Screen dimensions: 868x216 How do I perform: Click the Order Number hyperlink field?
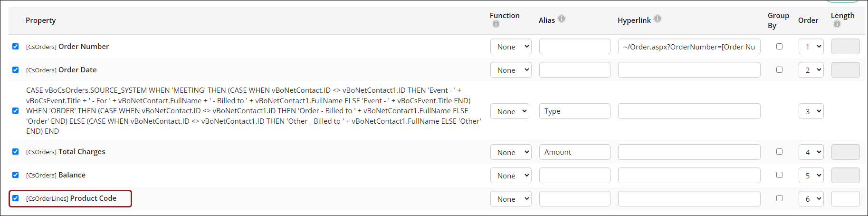coord(689,47)
